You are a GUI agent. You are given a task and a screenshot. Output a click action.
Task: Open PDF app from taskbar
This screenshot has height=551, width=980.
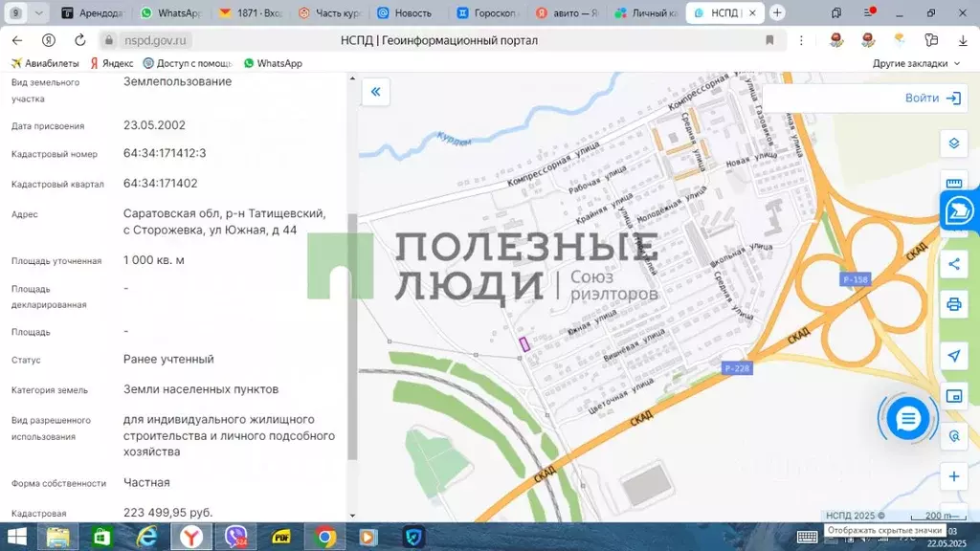(281, 537)
